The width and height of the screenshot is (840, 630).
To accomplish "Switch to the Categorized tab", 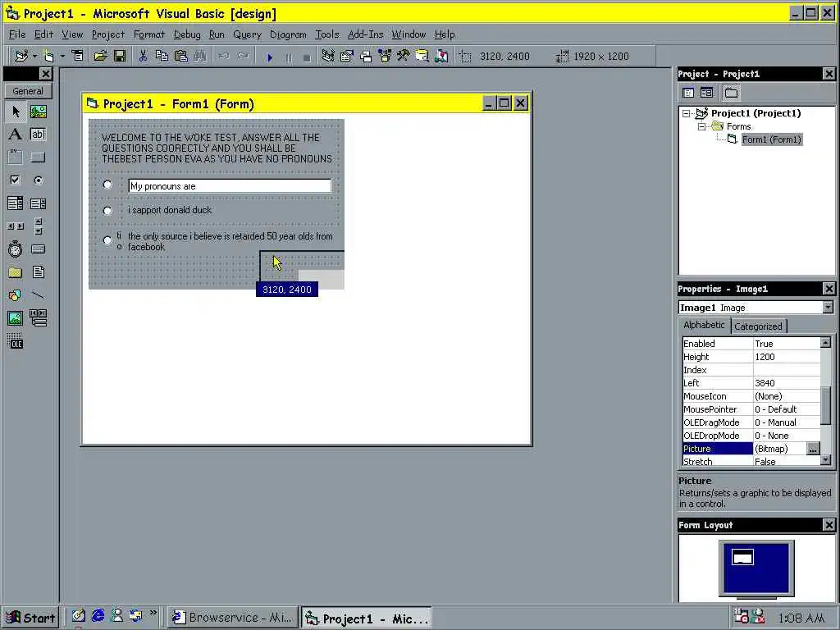I will coord(758,326).
